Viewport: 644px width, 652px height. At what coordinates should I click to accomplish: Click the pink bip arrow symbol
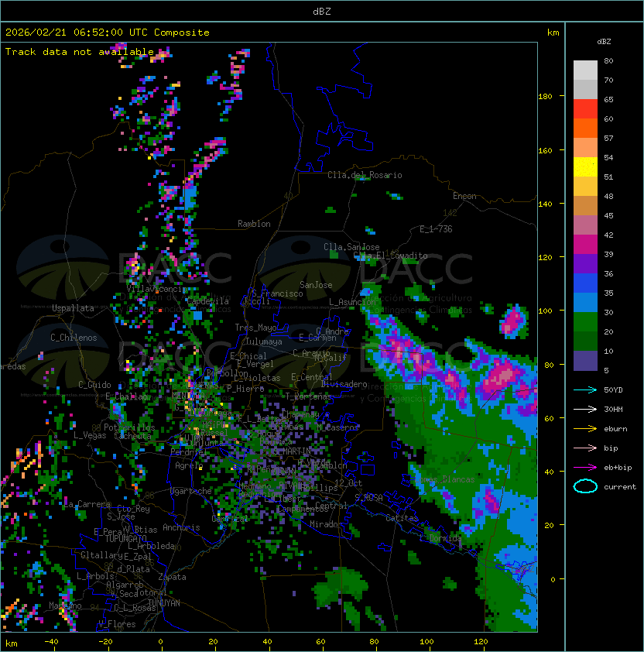[585, 448]
